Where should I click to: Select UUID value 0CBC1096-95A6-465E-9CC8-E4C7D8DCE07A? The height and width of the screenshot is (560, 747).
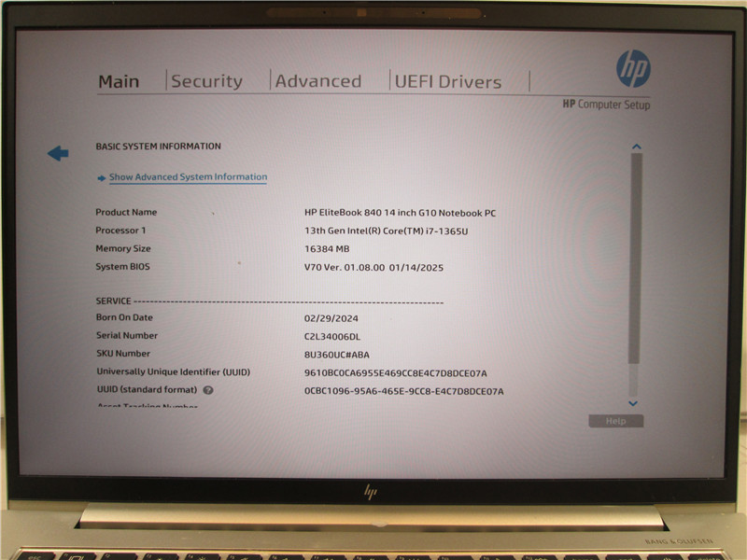(404, 391)
